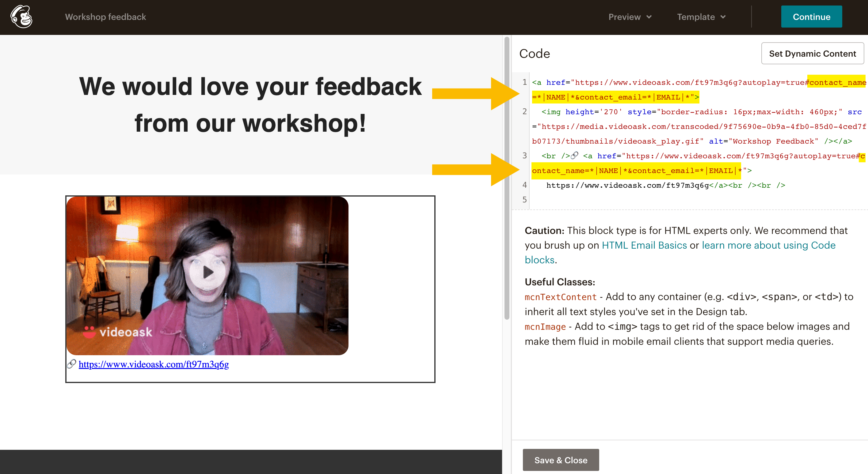Click code line 1 in the editor
The width and height of the screenshot is (868, 474).
point(699,89)
